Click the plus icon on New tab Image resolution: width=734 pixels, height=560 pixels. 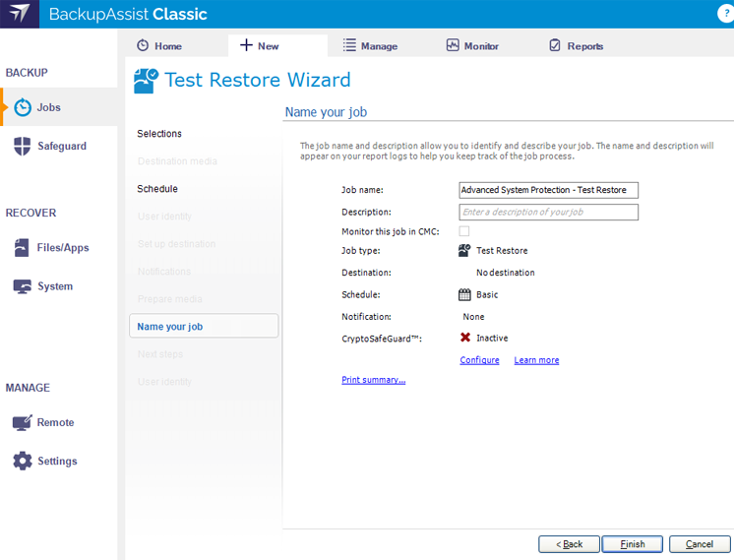point(246,45)
